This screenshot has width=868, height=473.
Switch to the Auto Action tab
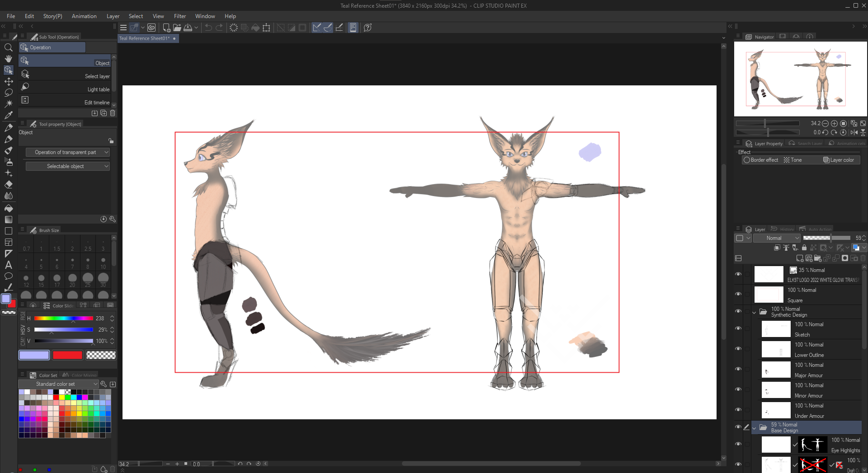[x=815, y=229]
